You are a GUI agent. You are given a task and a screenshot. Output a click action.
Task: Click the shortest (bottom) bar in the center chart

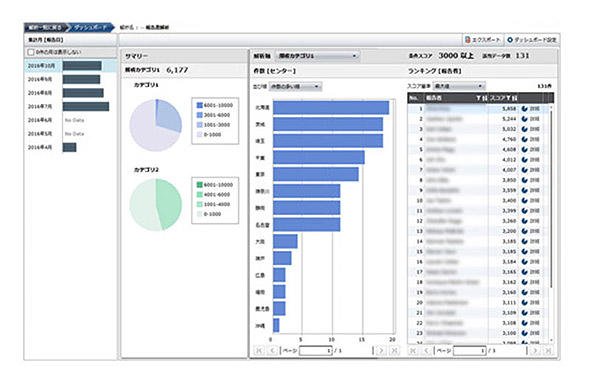tap(276, 325)
